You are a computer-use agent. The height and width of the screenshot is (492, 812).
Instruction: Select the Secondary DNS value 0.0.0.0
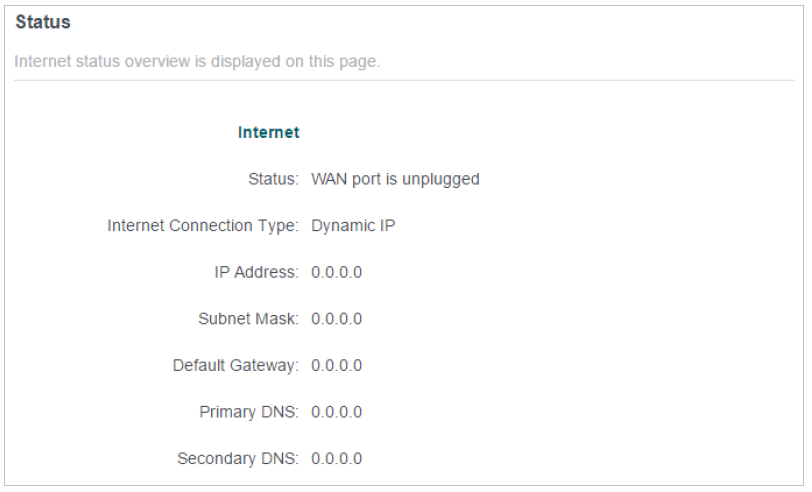pyautogui.click(x=336, y=459)
